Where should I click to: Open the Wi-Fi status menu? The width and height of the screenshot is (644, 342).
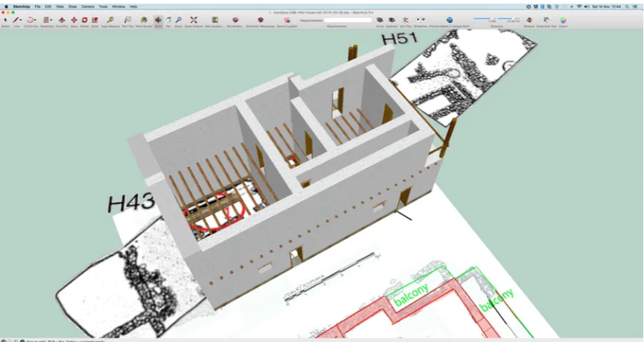579,6
